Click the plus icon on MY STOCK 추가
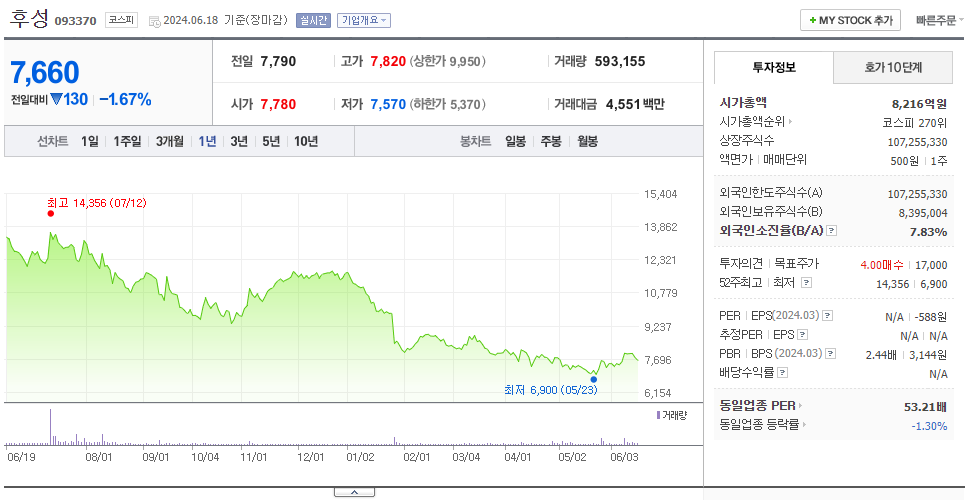Screen dimensions: 968x500 (812, 20)
